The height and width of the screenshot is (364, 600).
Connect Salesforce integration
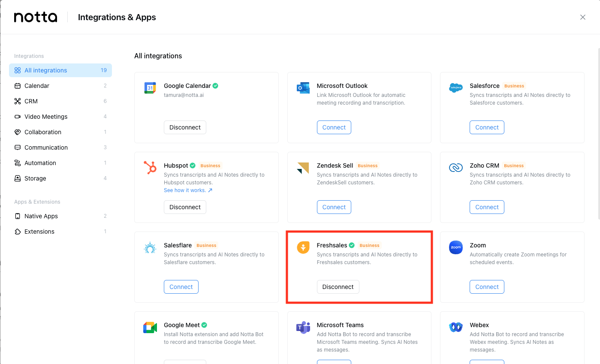tap(487, 127)
